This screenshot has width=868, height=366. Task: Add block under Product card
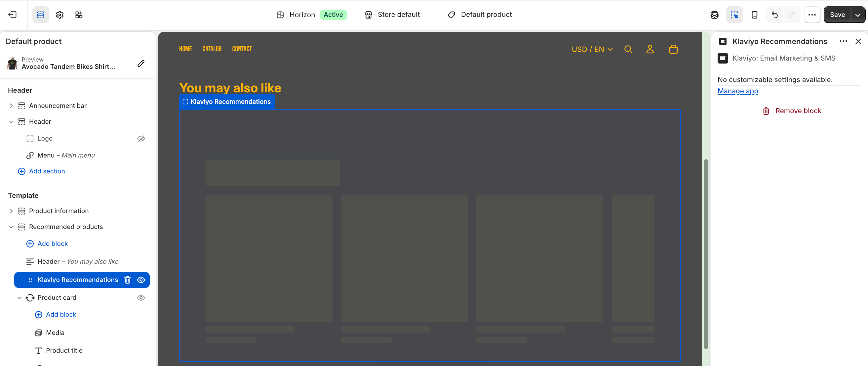click(56, 314)
